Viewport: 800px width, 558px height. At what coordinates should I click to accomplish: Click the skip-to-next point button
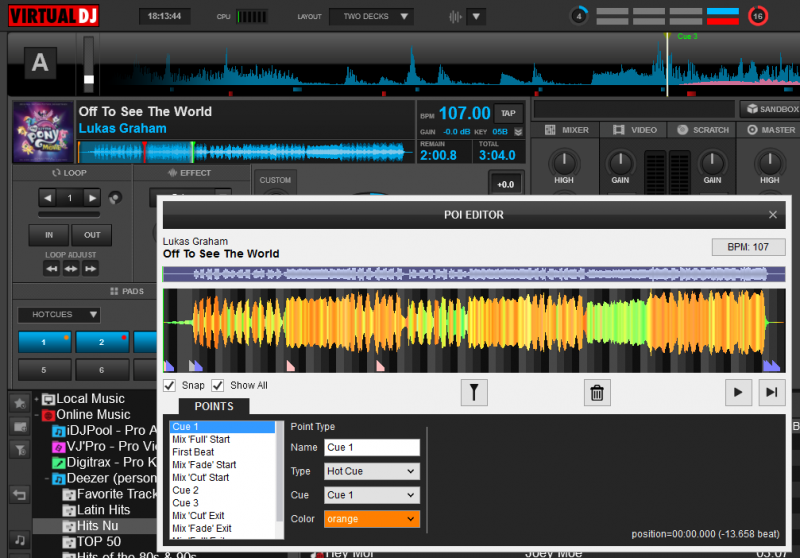coord(771,392)
